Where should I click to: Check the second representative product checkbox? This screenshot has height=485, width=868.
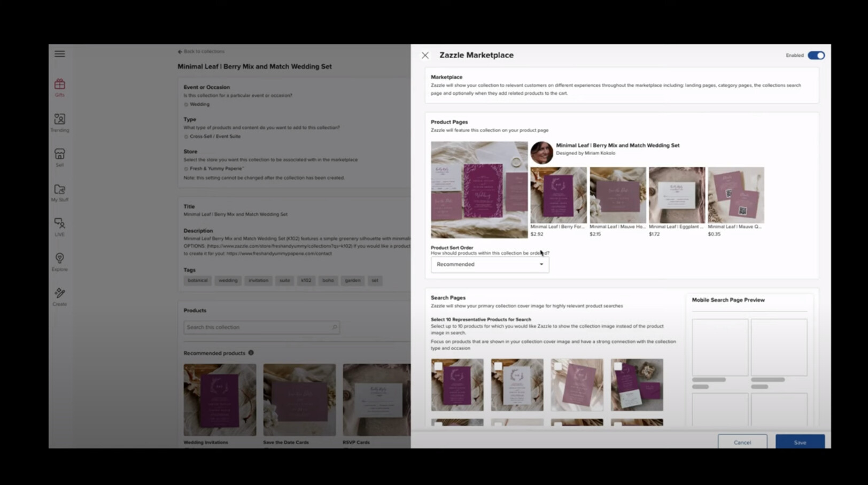pyautogui.click(x=498, y=366)
